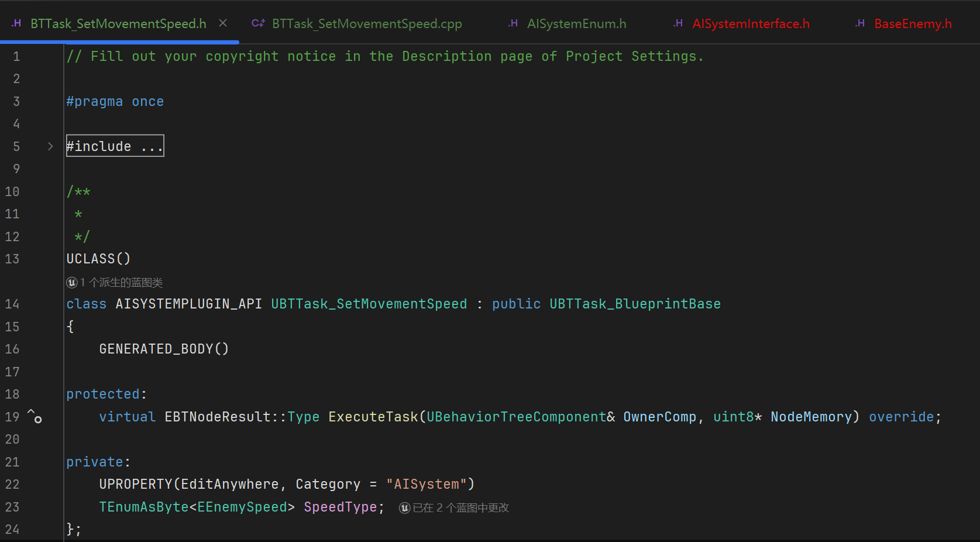
Task: Click the "AISystem" string literal
Action: 427,484
